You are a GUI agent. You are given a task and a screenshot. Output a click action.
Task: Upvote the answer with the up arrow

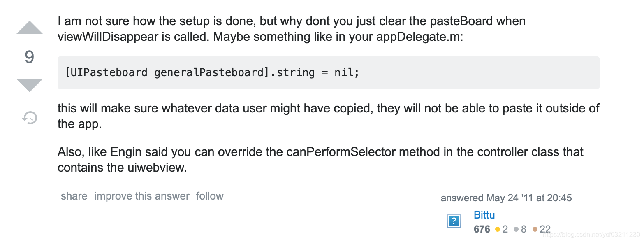tap(29, 27)
